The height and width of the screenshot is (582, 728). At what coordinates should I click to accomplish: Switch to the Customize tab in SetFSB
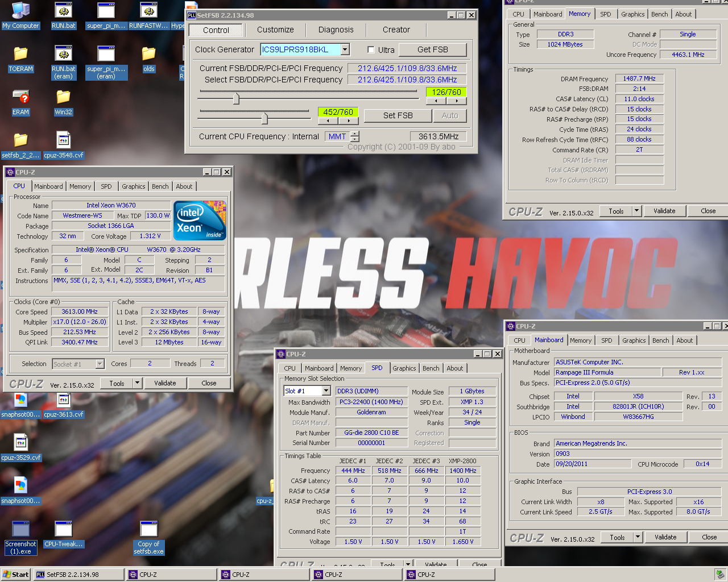[x=275, y=30]
